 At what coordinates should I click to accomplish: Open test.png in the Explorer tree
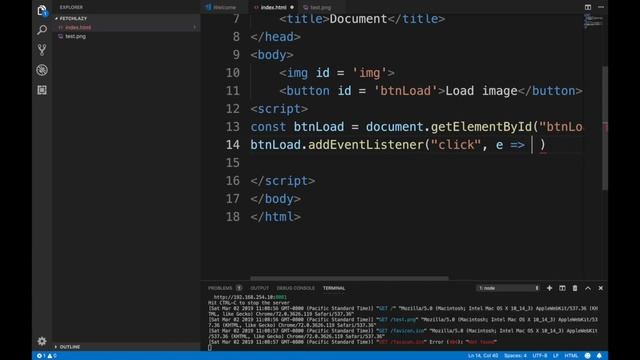[76, 36]
